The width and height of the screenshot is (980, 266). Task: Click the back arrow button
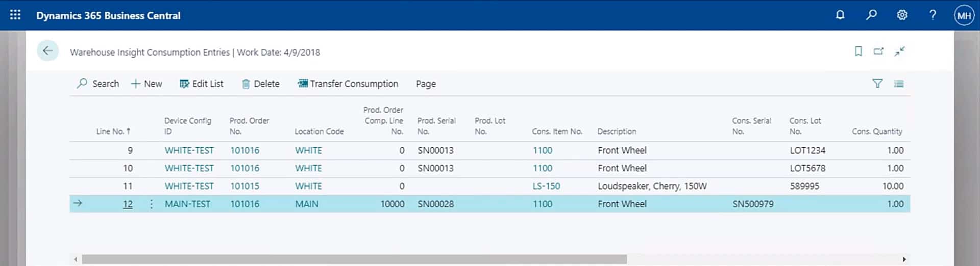pos(48,51)
